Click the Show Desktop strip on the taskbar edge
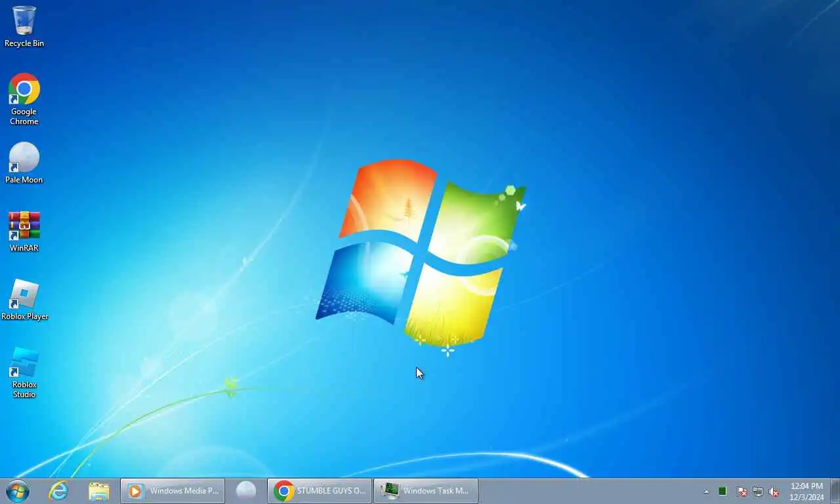Viewport: 840px width, 504px height. pyautogui.click(x=835, y=491)
